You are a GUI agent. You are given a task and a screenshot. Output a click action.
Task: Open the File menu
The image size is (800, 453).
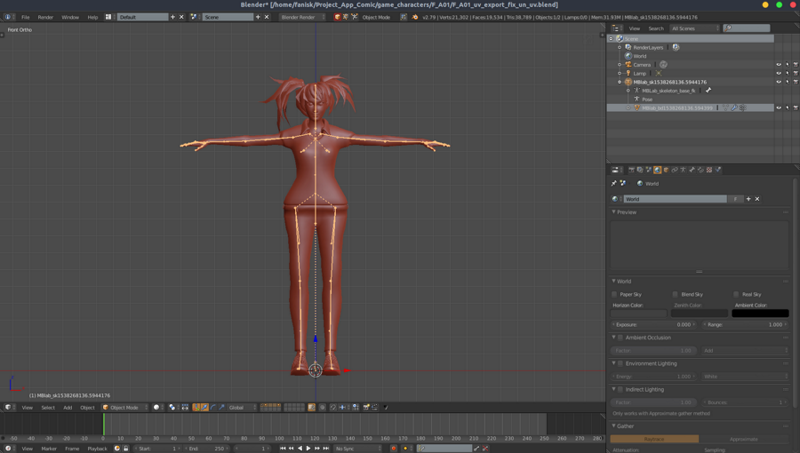pyautogui.click(x=26, y=17)
